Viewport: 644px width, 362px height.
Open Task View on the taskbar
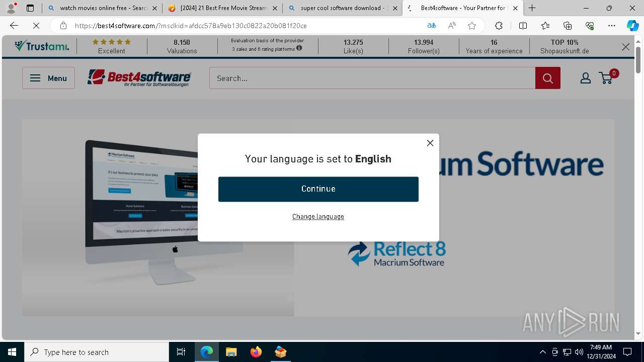coord(181,352)
